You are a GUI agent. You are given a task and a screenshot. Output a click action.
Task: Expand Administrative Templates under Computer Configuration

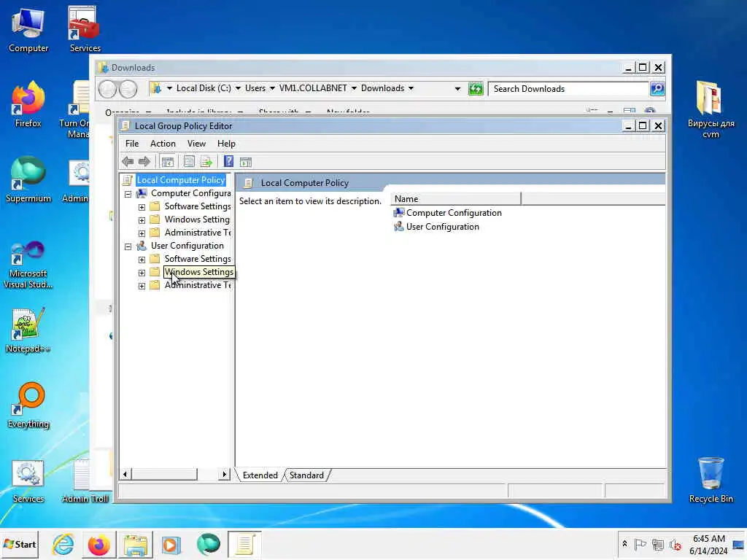pyautogui.click(x=142, y=233)
